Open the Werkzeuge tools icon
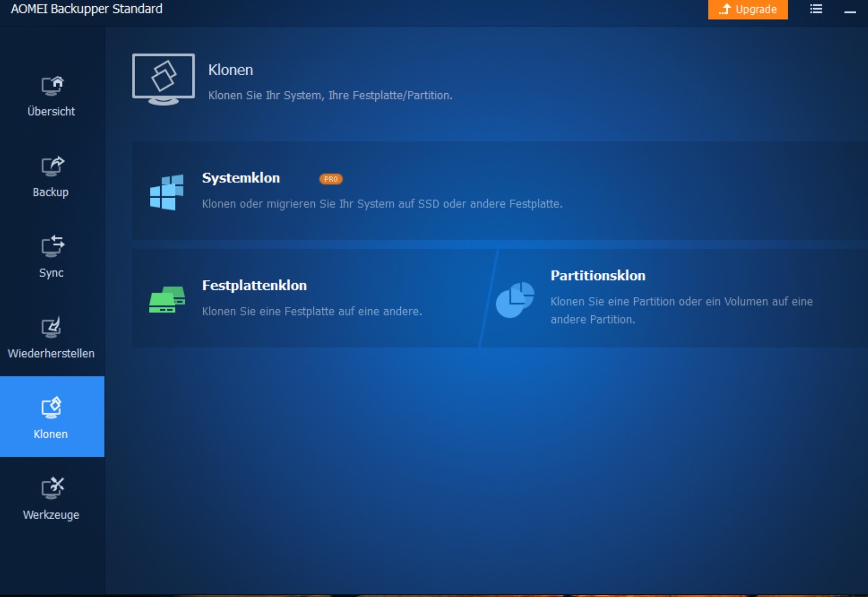The height and width of the screenshot is (597, 868). pyautogui.click(x=52, y=488)
